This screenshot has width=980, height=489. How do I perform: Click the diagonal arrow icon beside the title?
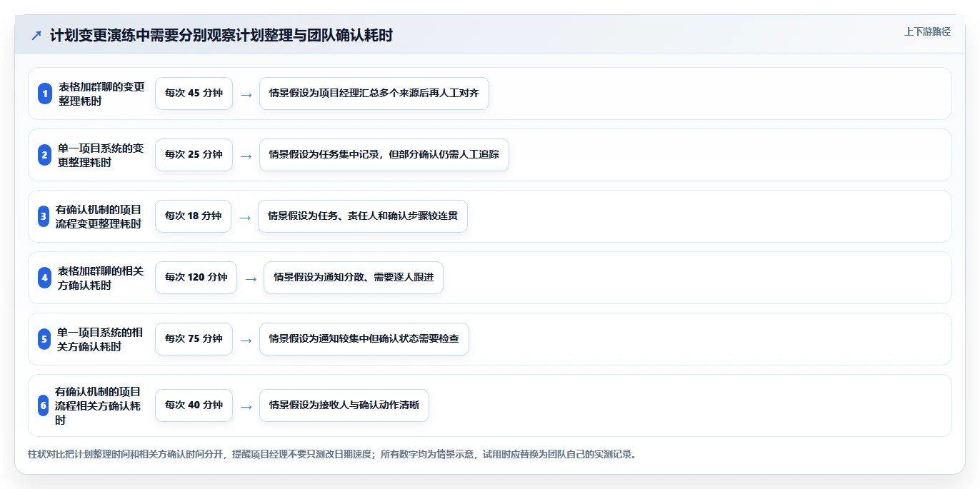pyautogui.click(x=36, y=35)
